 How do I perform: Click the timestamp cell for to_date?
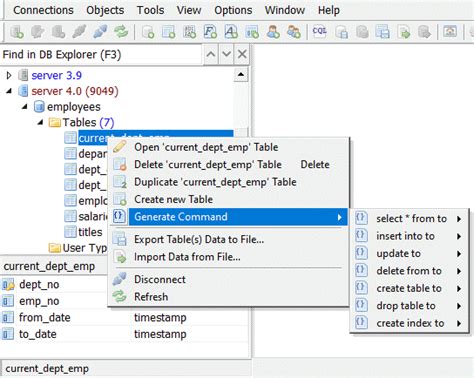[160, 334]
